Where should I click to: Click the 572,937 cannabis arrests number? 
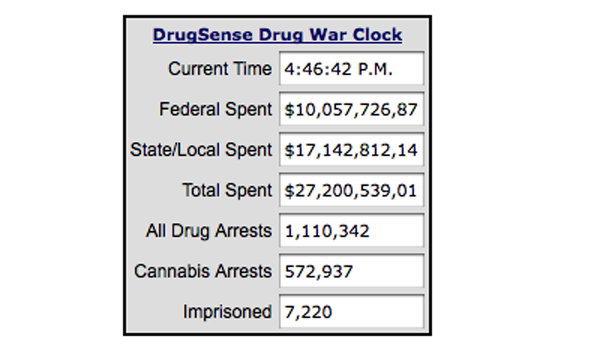coord(318,272)
